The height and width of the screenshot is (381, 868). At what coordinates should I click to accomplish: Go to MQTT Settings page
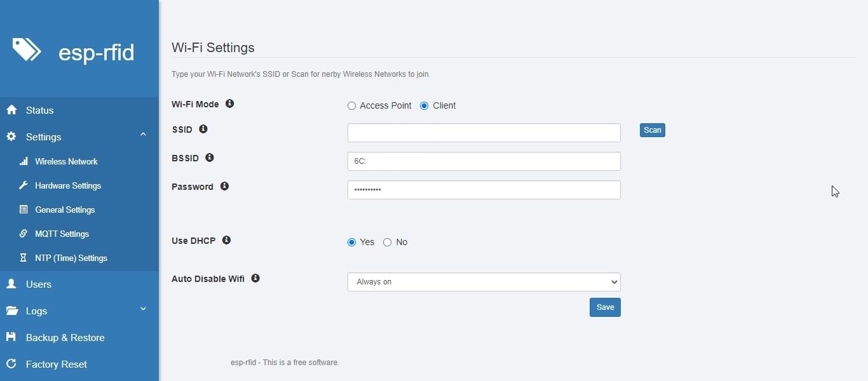pyautogui.click(x=62, y=234)
